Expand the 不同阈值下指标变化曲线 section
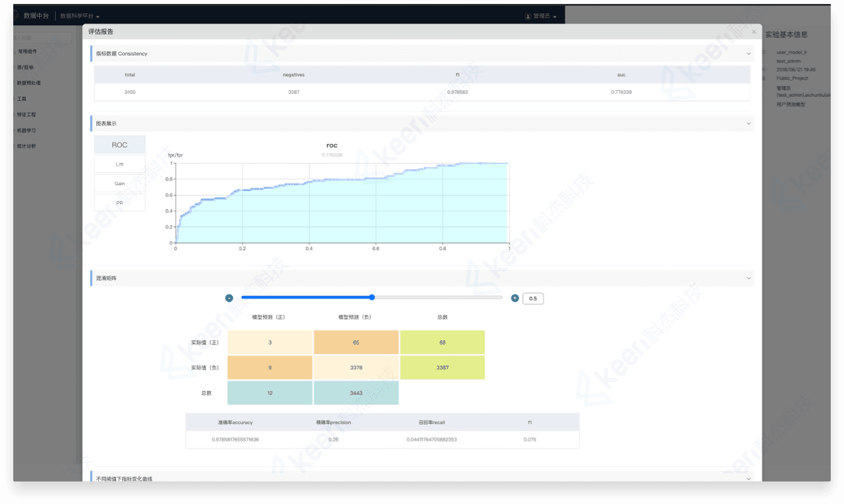 [x=748, y=478]
